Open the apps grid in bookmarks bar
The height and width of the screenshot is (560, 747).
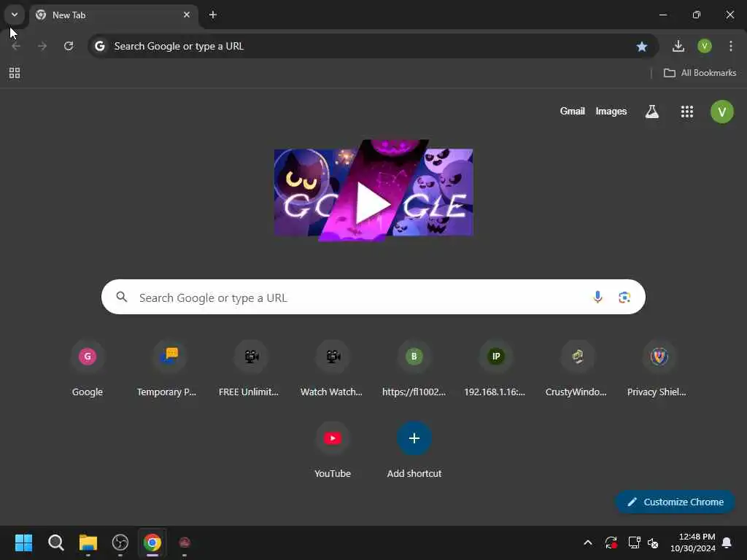click(15, 73)
